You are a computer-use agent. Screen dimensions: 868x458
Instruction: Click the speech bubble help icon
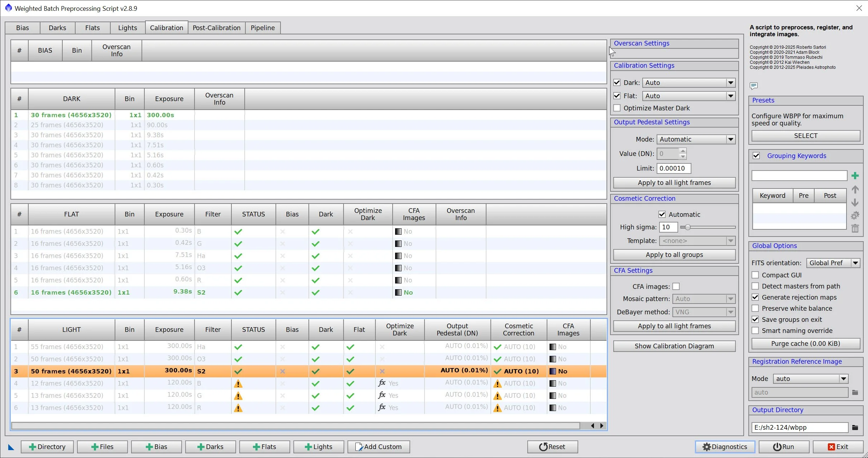coord(754,86)
